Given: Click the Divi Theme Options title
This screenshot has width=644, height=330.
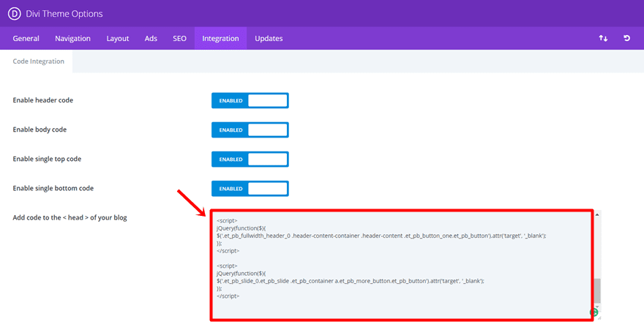Looking at the screenshot, I should tap(64, 14).
